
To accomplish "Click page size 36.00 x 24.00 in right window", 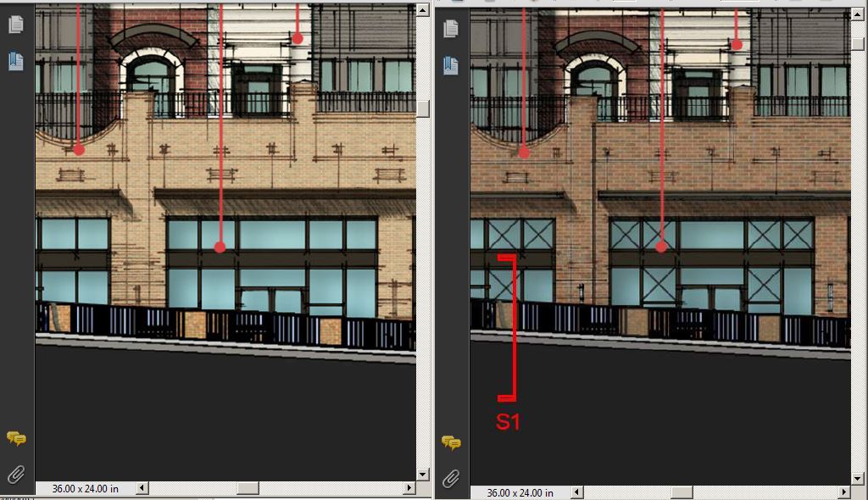I will pos(520,492).
